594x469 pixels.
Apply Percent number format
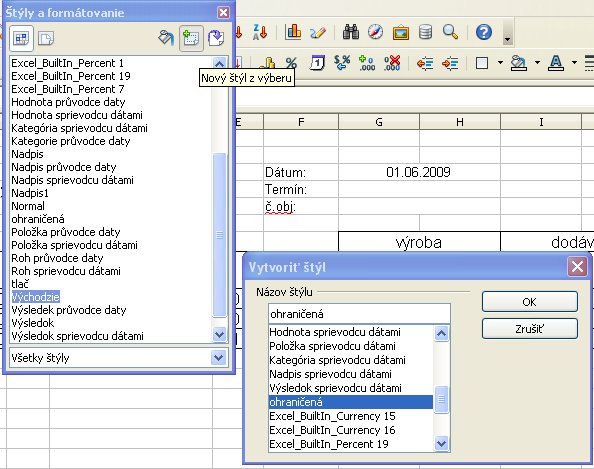(x=291, y=63)
